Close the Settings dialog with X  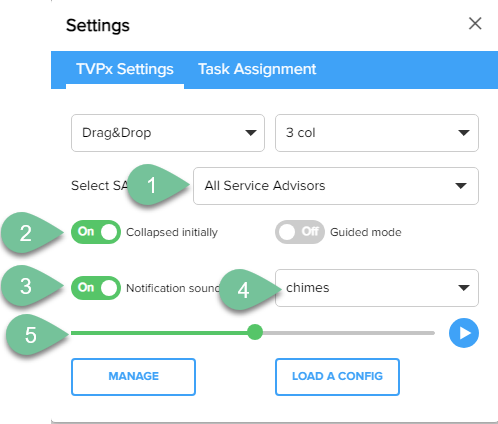coord(475,24)
